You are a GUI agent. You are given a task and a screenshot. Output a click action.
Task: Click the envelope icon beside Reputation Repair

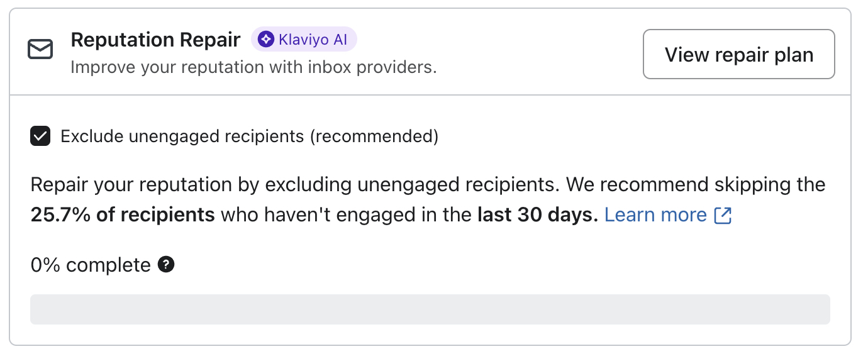[40, 50]
